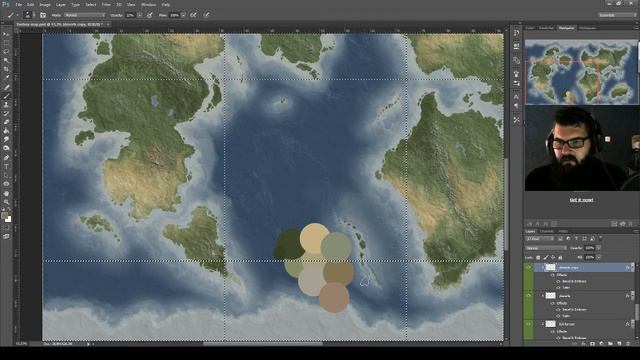Open the Filter menu
640x360 pixels.
106,4
